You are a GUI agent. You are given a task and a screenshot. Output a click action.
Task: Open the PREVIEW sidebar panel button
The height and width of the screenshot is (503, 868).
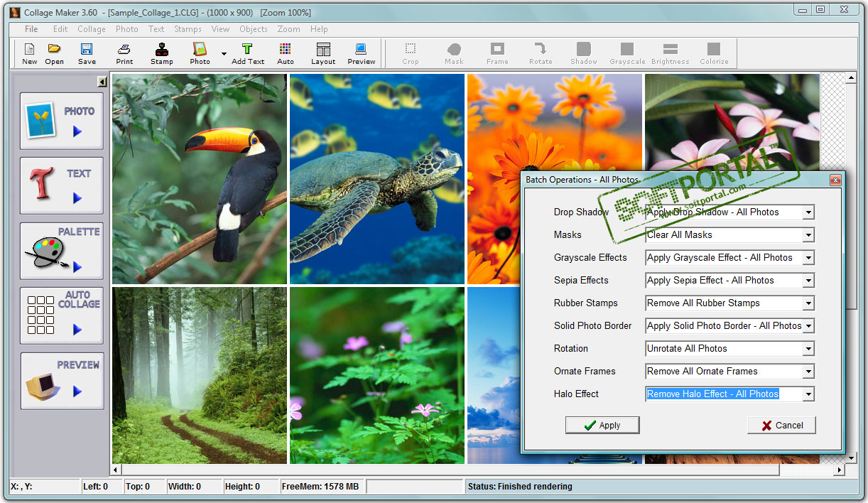pos(62,381)
